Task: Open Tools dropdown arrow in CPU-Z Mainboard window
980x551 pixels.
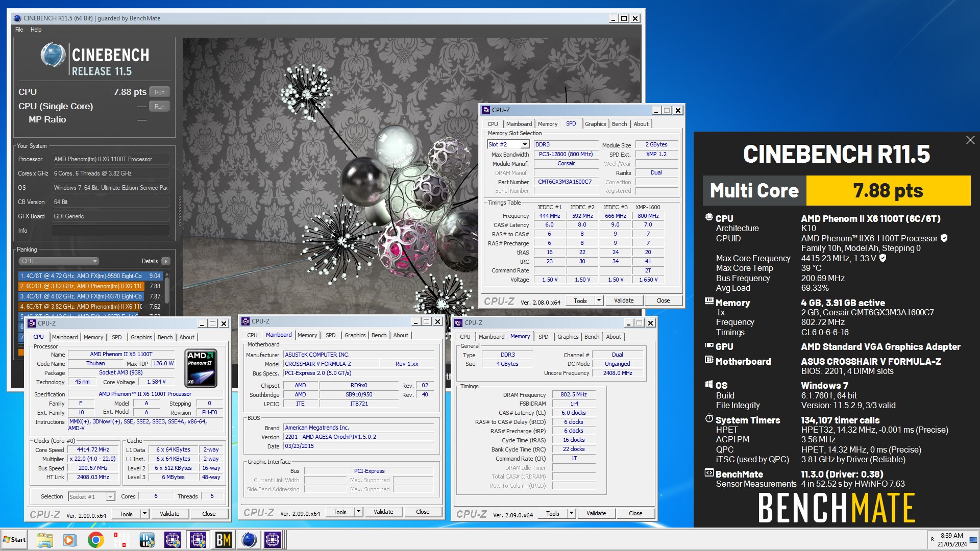Action: point(358,512)
